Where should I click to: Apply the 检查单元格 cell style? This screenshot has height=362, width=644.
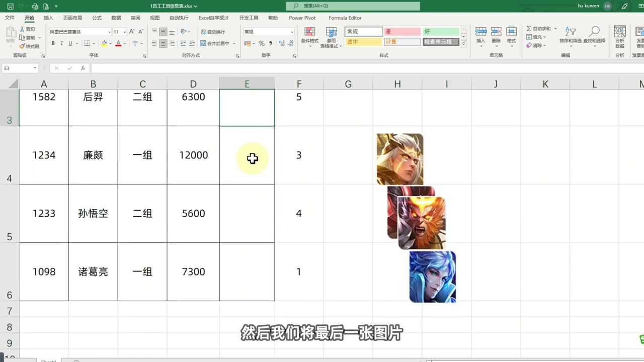click(x=441, y=42)
